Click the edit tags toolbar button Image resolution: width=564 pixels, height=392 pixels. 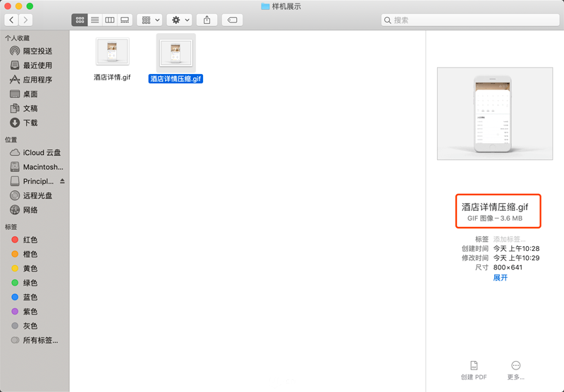tap(233, 20)
